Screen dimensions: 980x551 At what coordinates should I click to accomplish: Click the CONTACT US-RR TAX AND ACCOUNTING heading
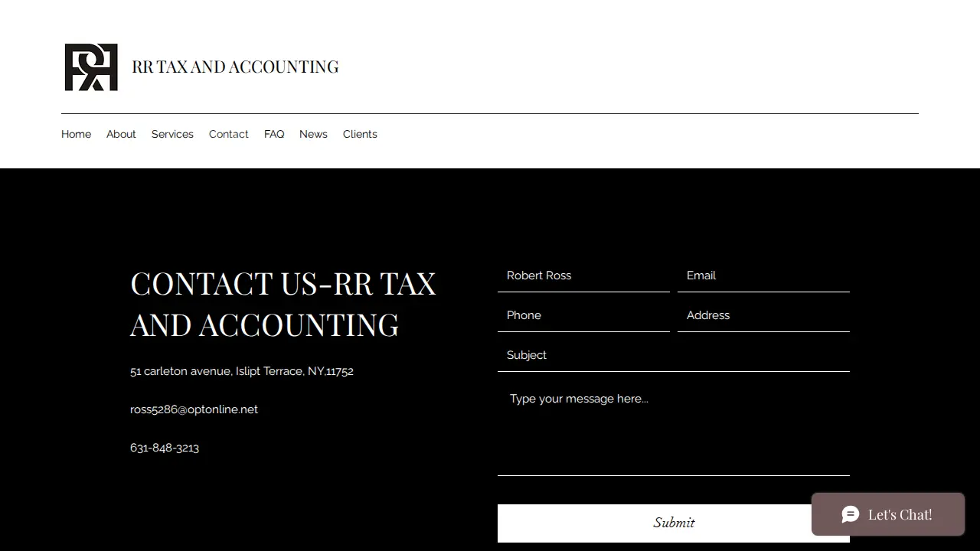pos(283,304)
